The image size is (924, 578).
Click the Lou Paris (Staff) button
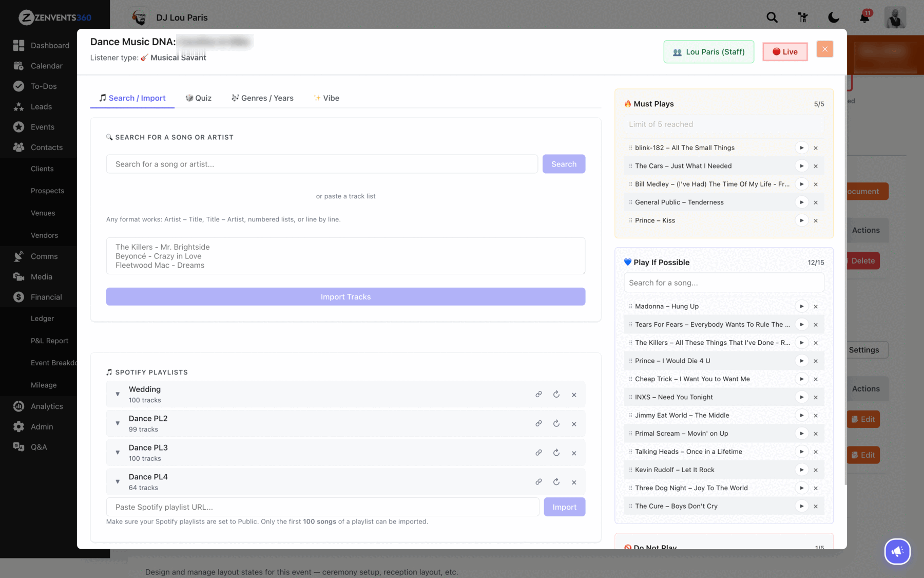coord(708,52)
